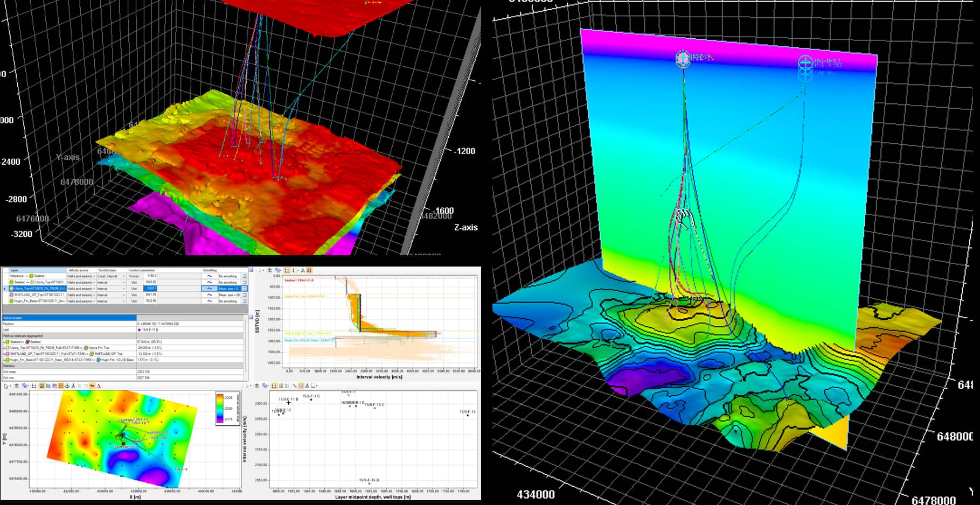980x505 pixels.
Task: Click the export icon right of layer table header
Action: [x=251, y=270]
